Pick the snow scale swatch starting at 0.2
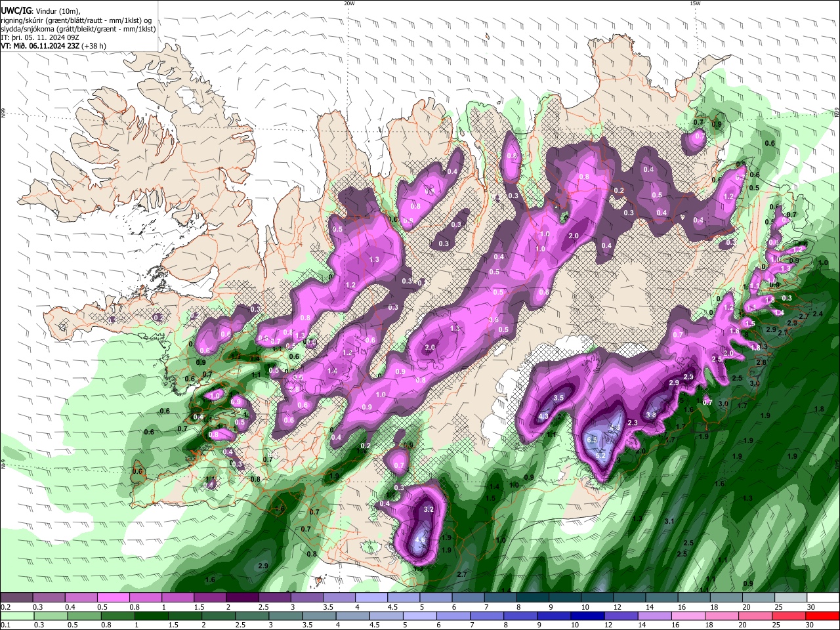The width and height of the screenshot is (840, 630). pyautogui.click(x=16, y=598)
